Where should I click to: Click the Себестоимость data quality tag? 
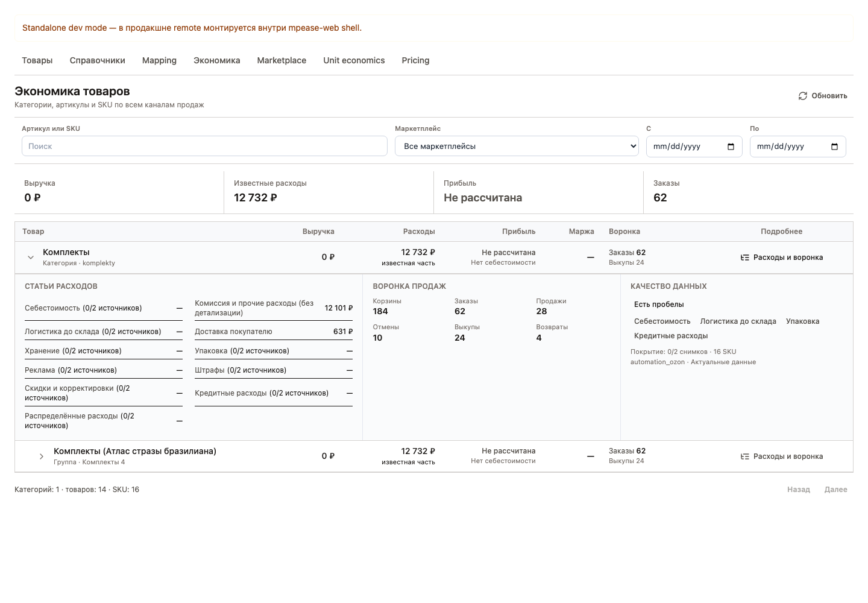pyautogui.click(x=662, y=321)
